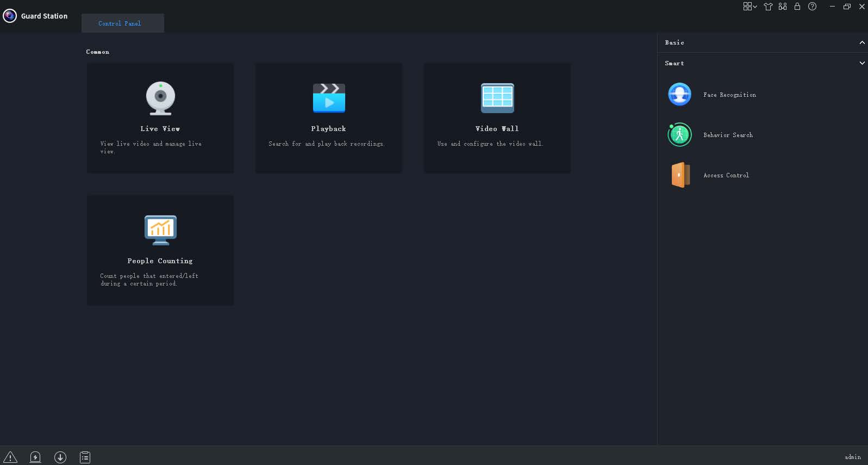Click 'Search for and play back recordings.' text
The height and width of the screenshot is (465, 868).
tap(327, 144)
